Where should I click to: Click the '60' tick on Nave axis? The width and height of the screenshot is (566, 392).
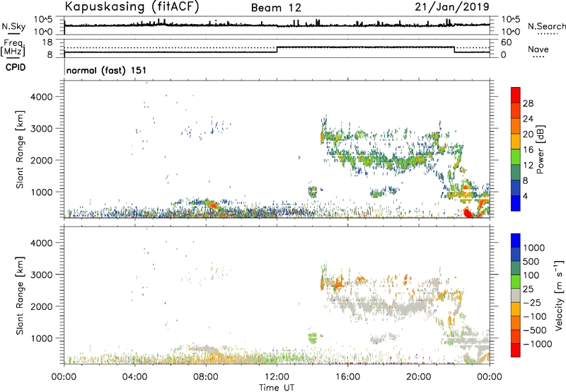(506, 42)
